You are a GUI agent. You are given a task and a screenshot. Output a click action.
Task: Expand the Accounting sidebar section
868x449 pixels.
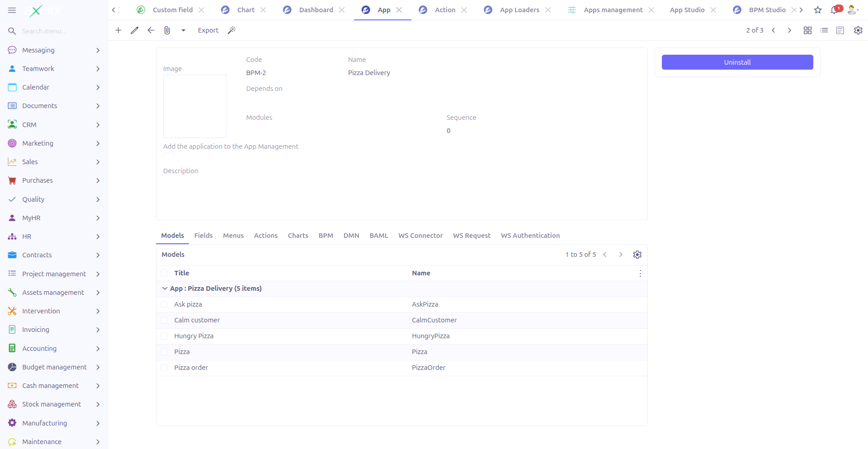(x=98, y=349)
